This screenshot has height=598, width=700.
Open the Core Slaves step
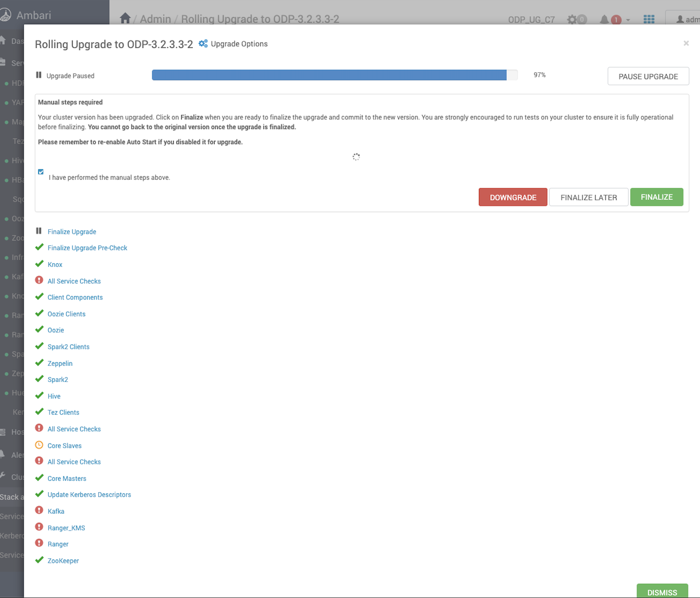tap(64, 445)
